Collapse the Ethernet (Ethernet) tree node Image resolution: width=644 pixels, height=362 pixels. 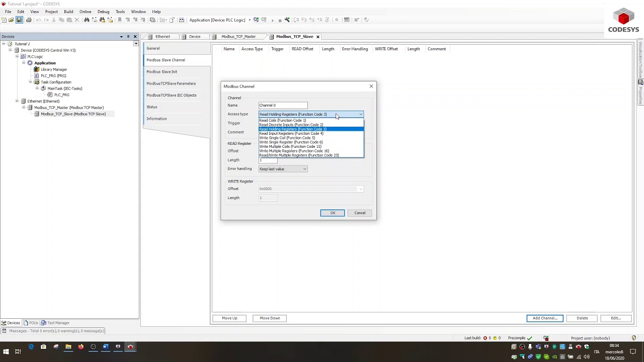click(17, 101)
